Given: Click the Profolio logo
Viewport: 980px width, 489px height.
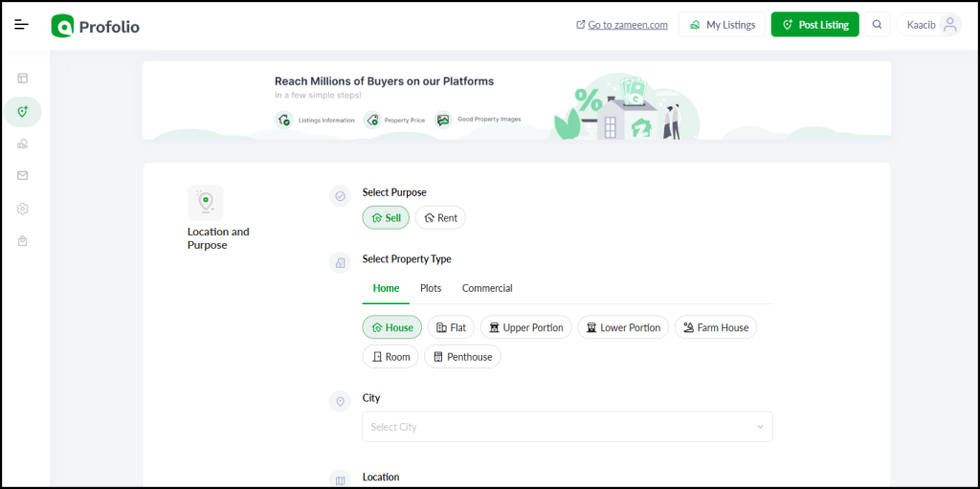Looking at the screenshot, I should [x=96, y=26].
